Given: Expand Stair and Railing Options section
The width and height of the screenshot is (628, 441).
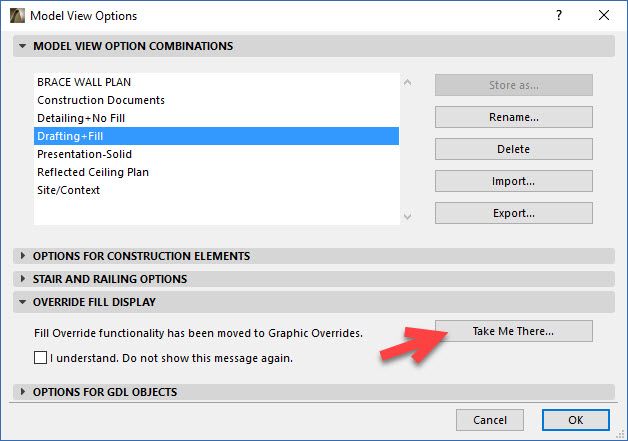Looking at the screenshot, I should pos(23,279).
